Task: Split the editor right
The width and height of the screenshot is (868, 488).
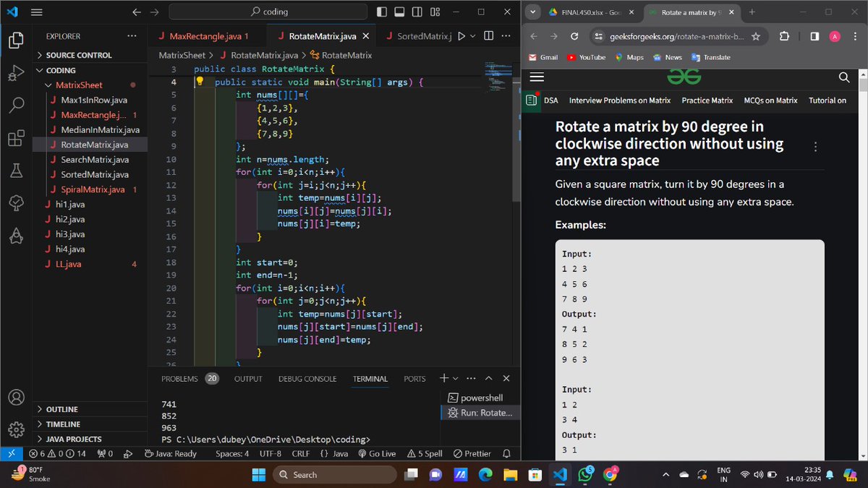Action: 489,36
